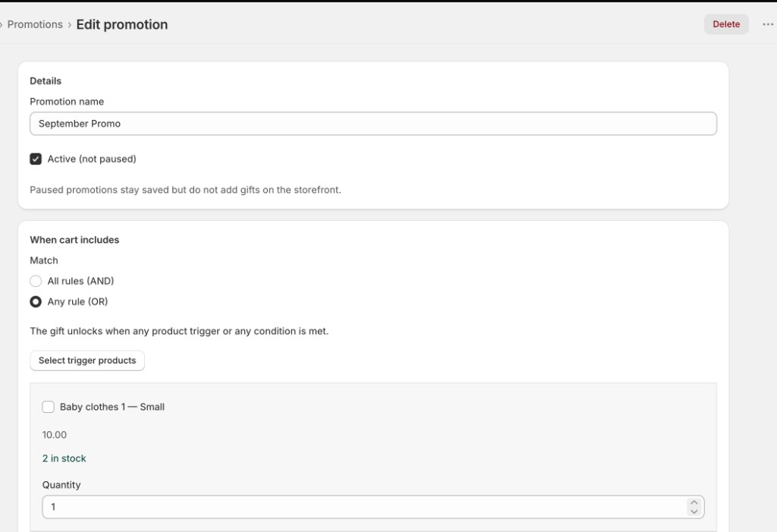Check the Baby clothes 1 — Small checkbox
This screenshot has width=777, height=532.
click(x=48, y=407)
